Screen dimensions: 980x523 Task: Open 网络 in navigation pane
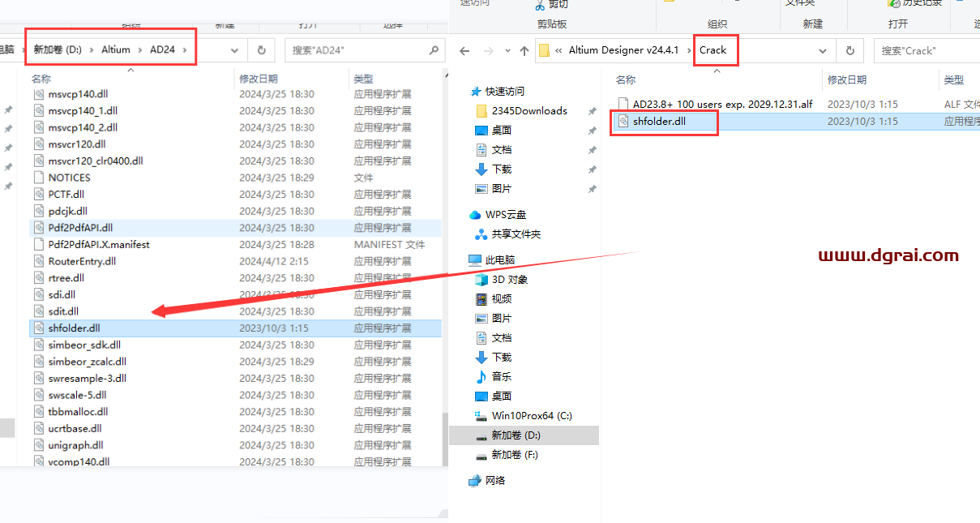click(x=495, y=480)
